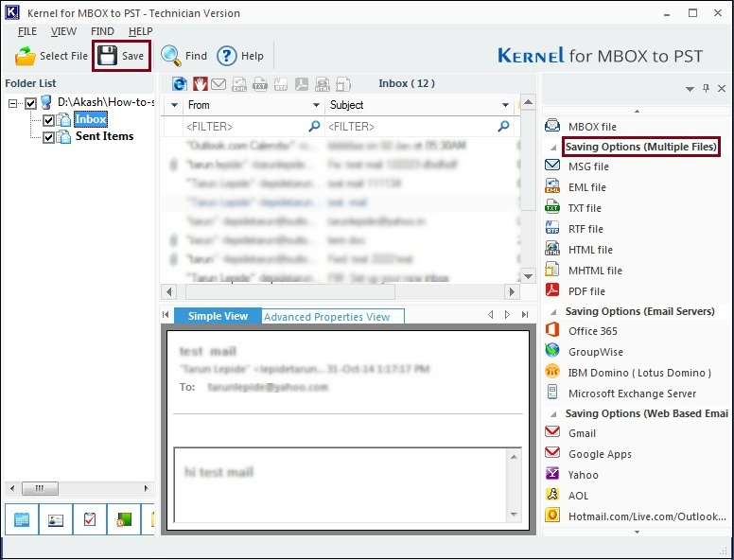Screen dimensions: 734x560
Task: Uncheck the D:\Akash root folder checkbox
Action: [31, 103]
